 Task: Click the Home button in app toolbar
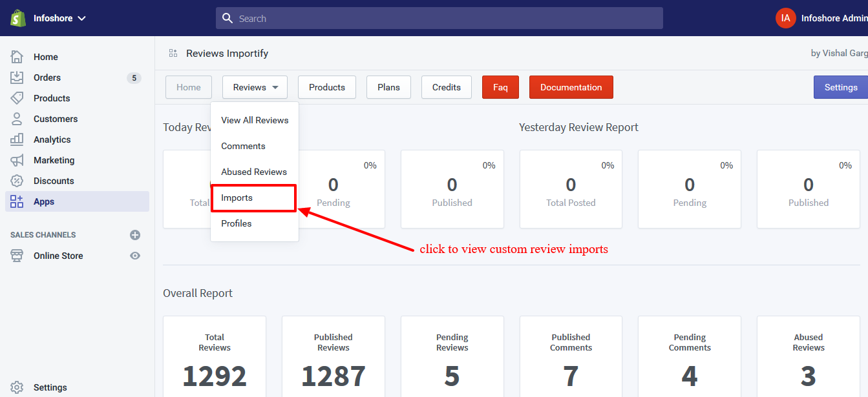coord(189,87)
